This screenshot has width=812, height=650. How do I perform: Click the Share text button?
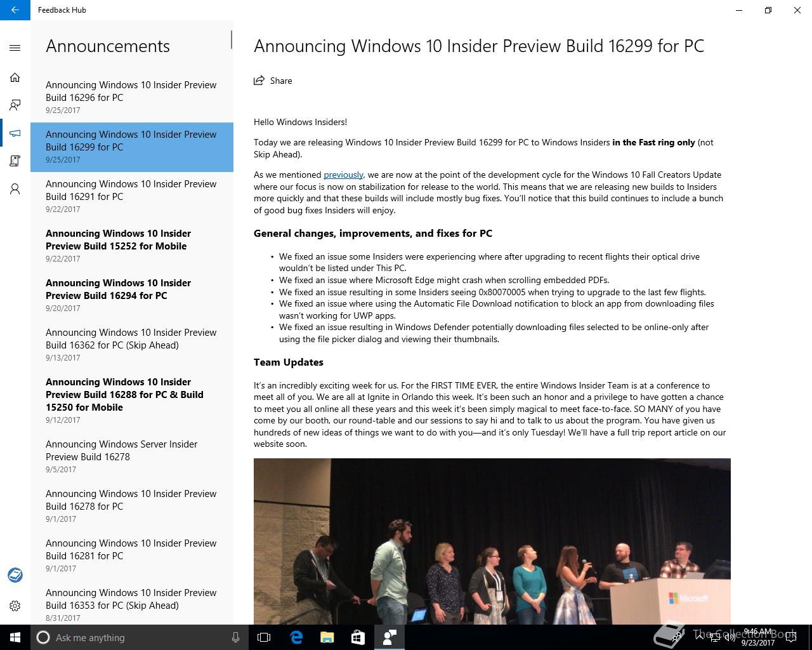coord(281,81)
